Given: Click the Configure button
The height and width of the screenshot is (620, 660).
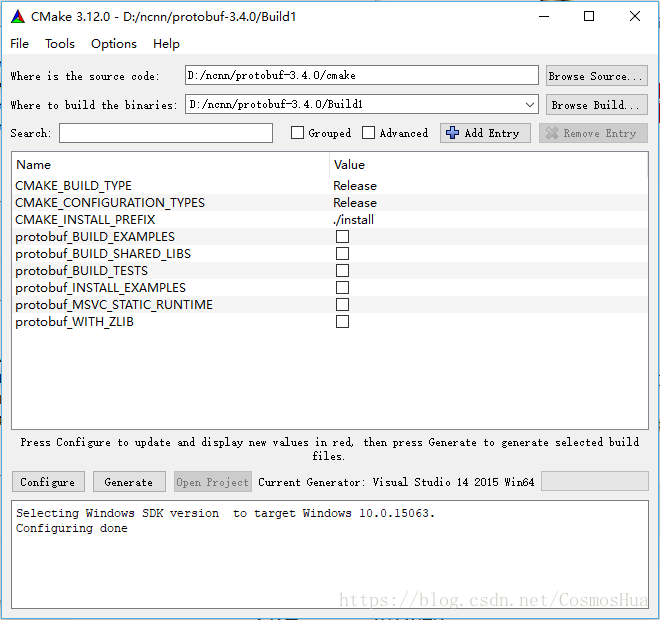Looking at the screenshot, I should pyautogui.click(x=48, y=482).
